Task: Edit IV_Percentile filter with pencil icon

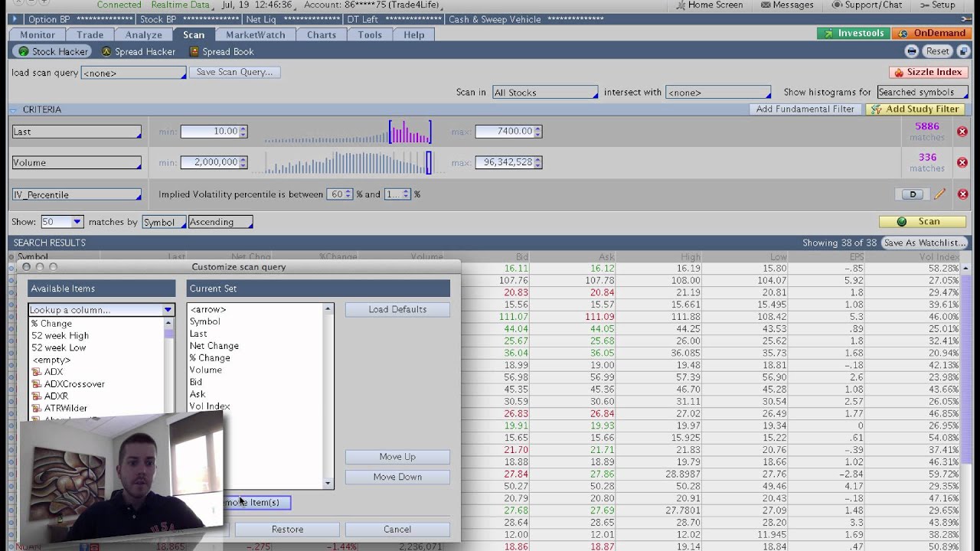Action: 939,194
